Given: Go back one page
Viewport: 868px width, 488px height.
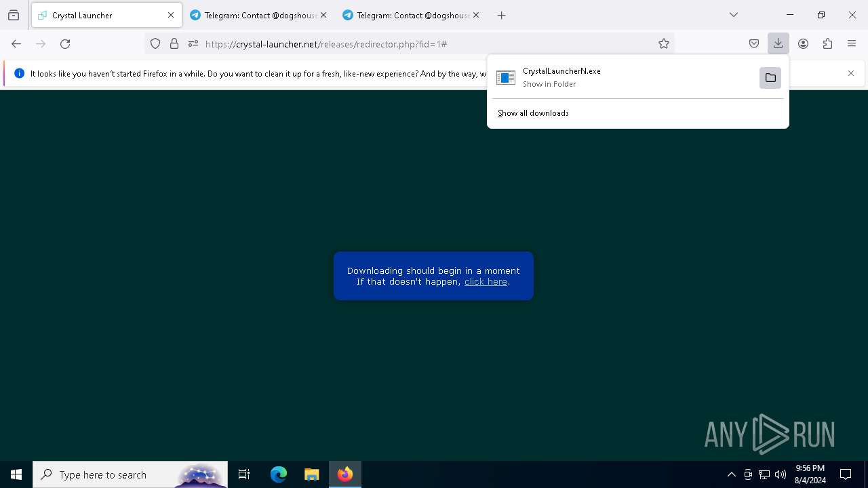Looking at the screenshot, I should (x=16, y=44).
